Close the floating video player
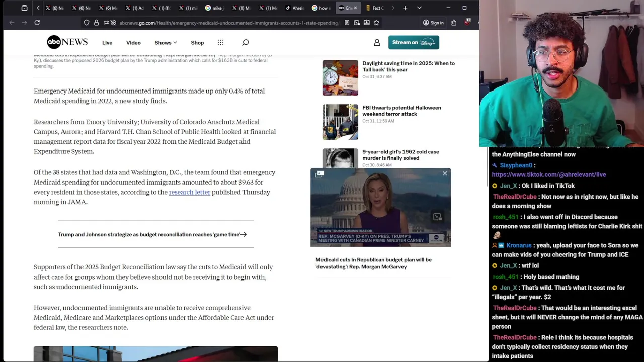Image resolution: width=644 pixels, height=362 pixels. tap(445, 174)
